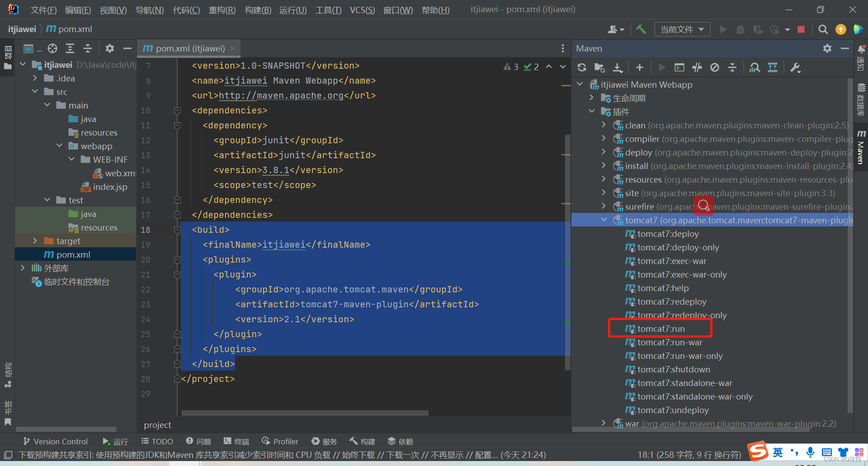Expand the compiler plugin node
868x466 pixels.
point(604,139)
